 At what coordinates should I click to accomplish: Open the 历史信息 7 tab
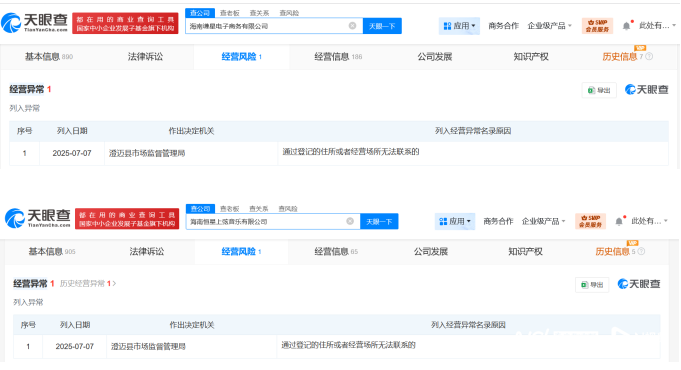pyautogui.click(x=622, y=56)
